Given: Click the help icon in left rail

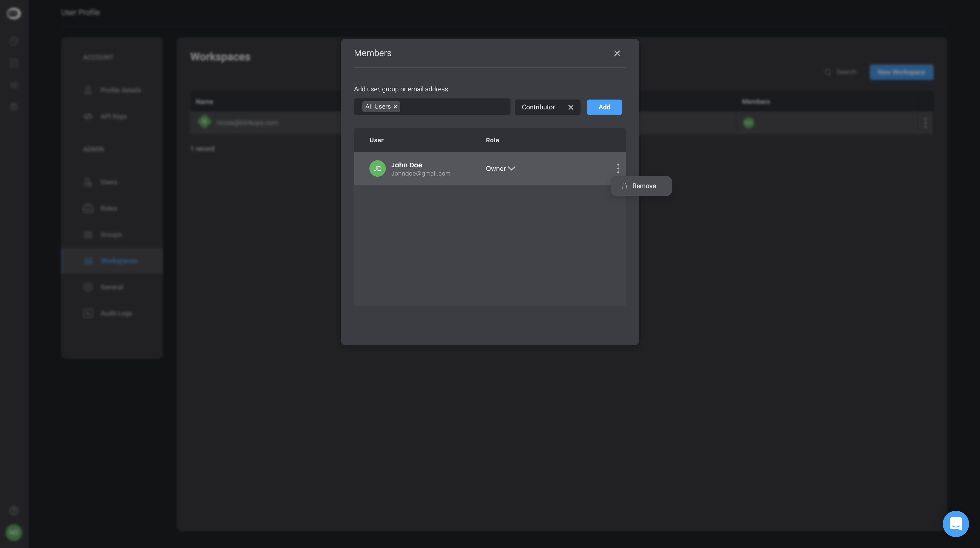Looking at the screenshot, I should [x=14, y=511].
